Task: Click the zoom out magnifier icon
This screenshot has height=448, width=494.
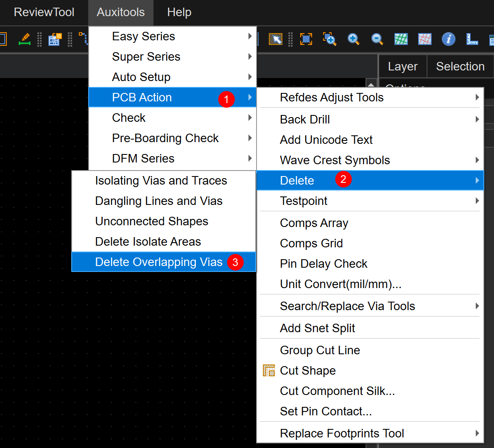Action: (377, 39)
